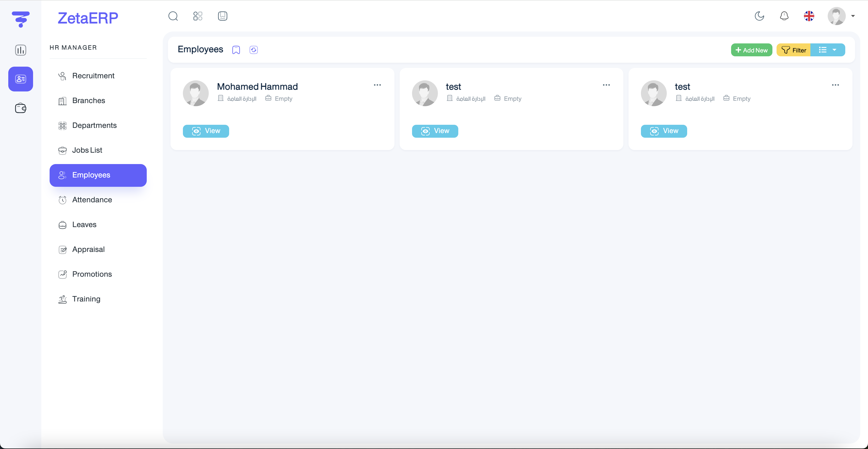View Mohamed Hammad's employee profile

(x=206, y=131)
